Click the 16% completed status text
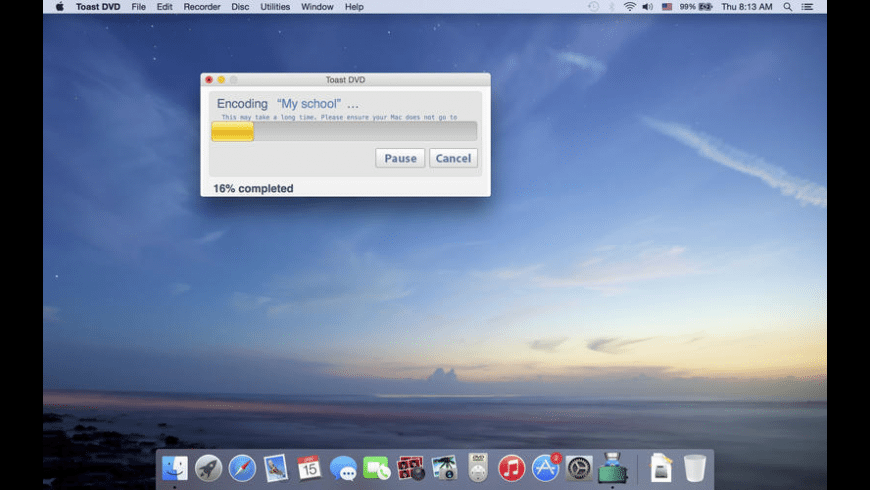Screen dimensions: 870x490 tap(253, 188)
